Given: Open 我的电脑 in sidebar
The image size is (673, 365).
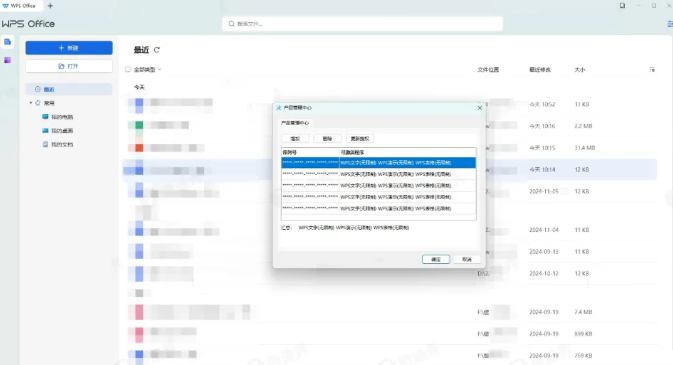Looking at the screenshot, I should (58, 117).
